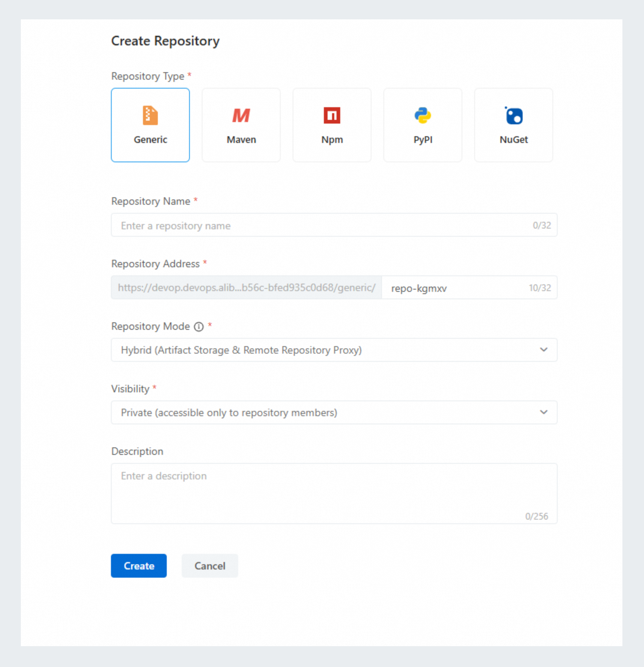This screenshot has width=644, height=667.
Task: Click the blue Create button
Action: click(x=139, y=566)
